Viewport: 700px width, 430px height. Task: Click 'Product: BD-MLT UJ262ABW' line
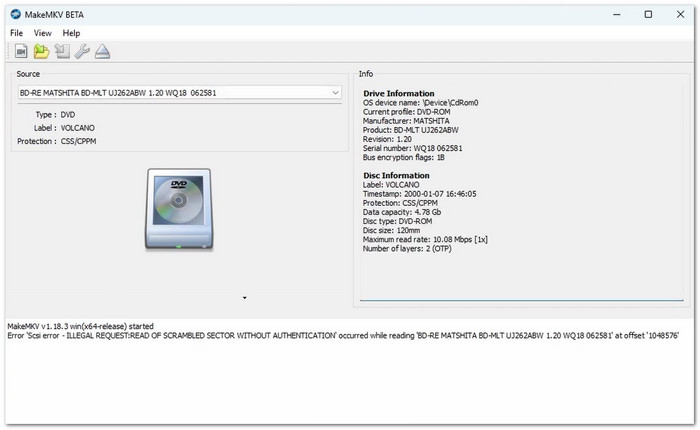[x=411, y=130]
